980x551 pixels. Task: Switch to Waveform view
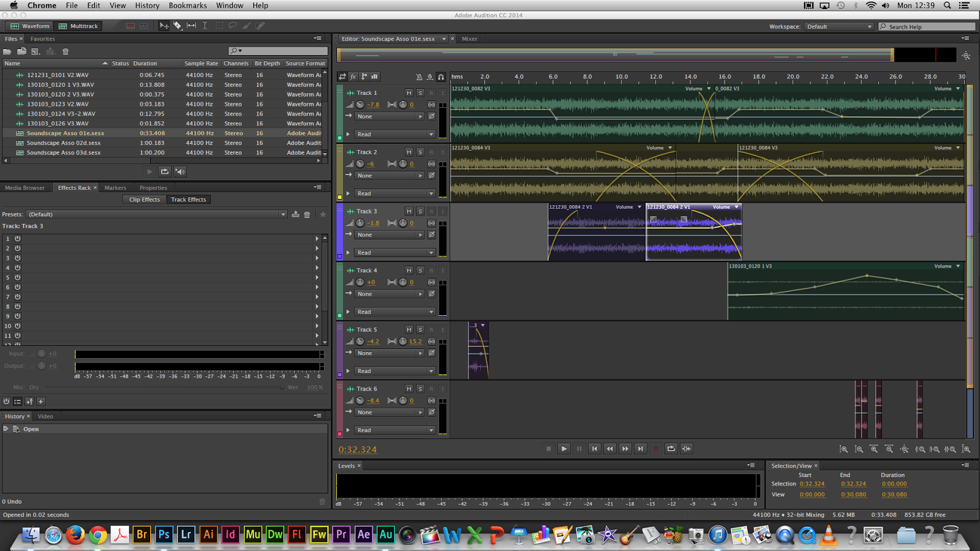click(30, 26)
